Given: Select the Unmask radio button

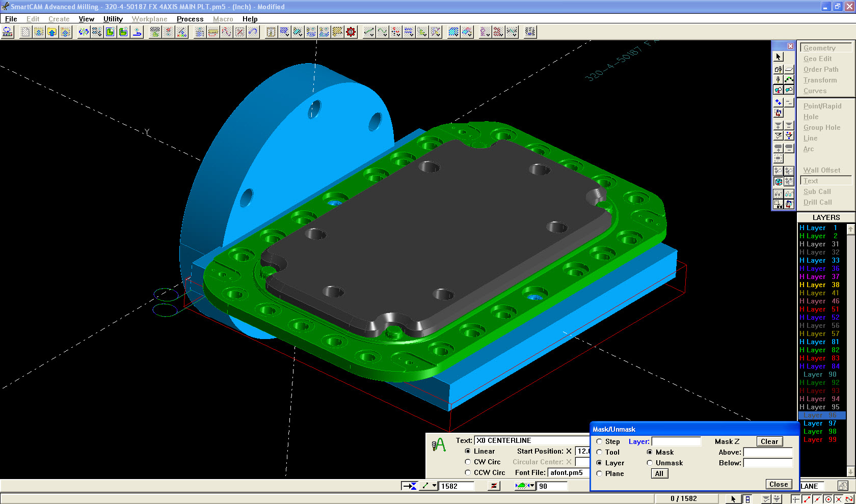Looking at the screenshot, I should coord(650,463).
